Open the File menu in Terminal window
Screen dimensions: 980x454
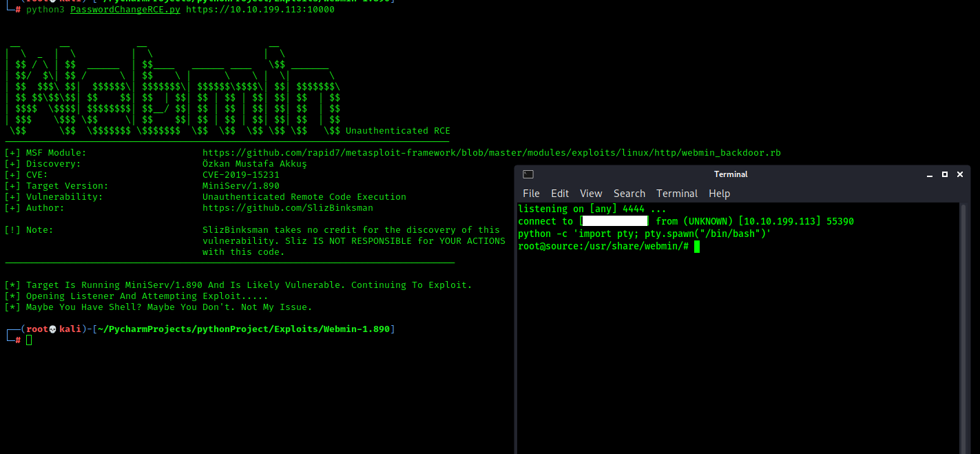tap(531, 194)
